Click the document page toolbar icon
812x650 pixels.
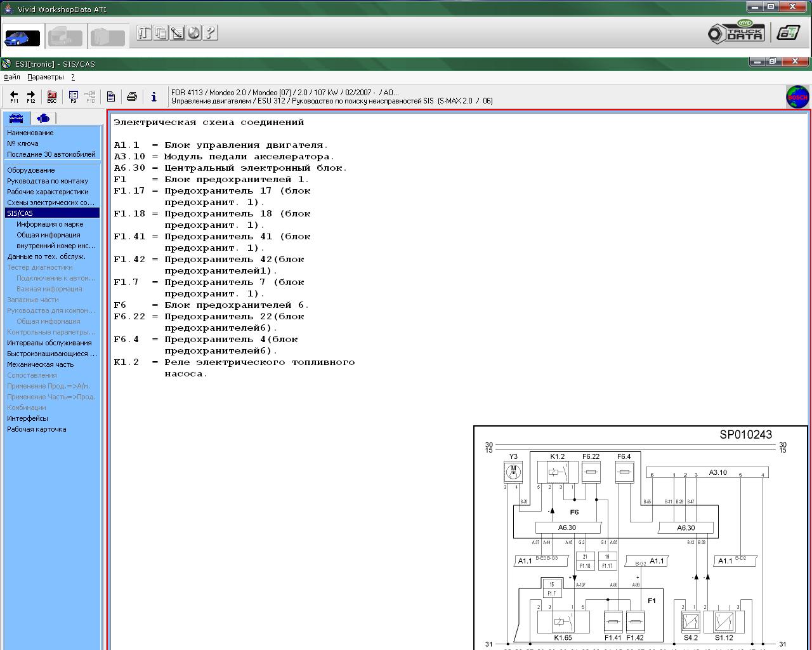click(x=111, y=96)
